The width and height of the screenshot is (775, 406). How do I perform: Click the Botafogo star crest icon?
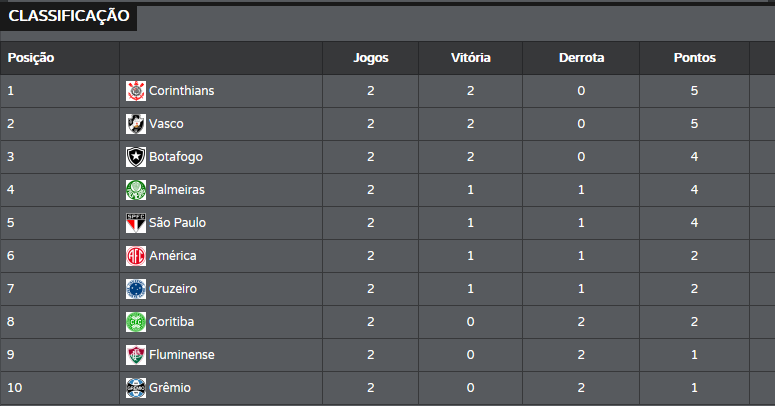click(135, 157)
